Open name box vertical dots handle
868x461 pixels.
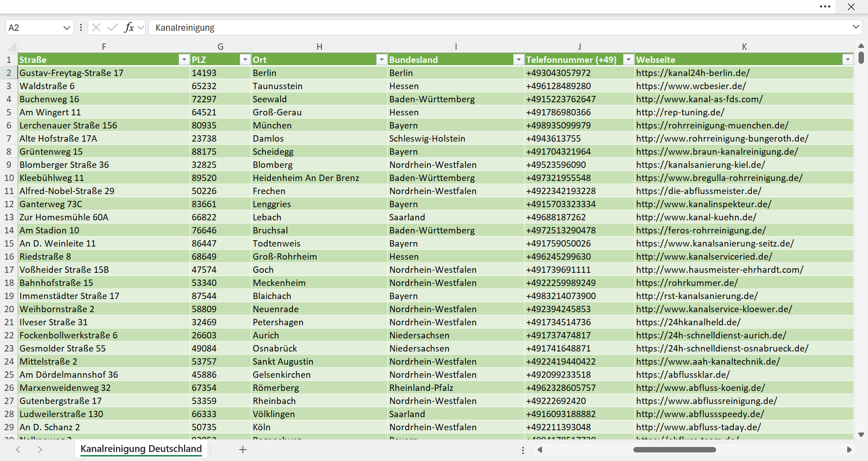click(x=81, y=28)
